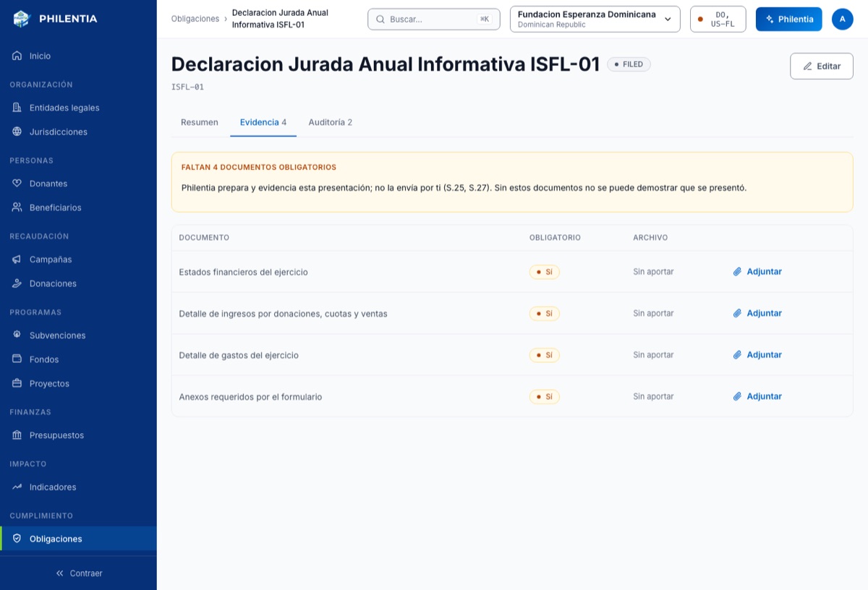
Task: Click the Presupuestos bank icon
Action: (17, 435)
